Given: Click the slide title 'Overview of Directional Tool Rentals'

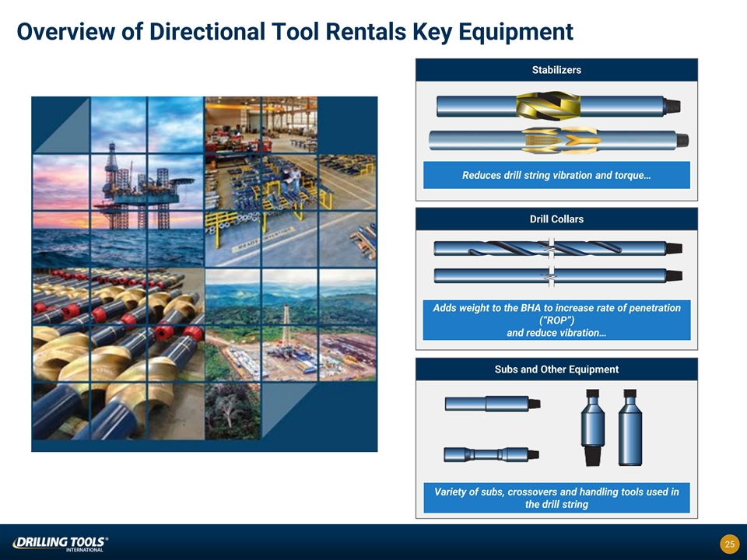Looking at the screenshot, I should click(x=295, y=32).
